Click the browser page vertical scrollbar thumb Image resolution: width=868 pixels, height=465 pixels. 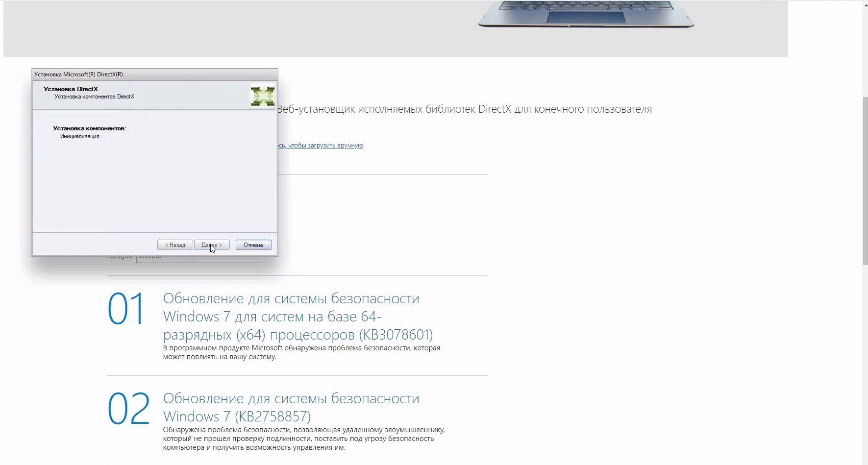tap(865, 181)
